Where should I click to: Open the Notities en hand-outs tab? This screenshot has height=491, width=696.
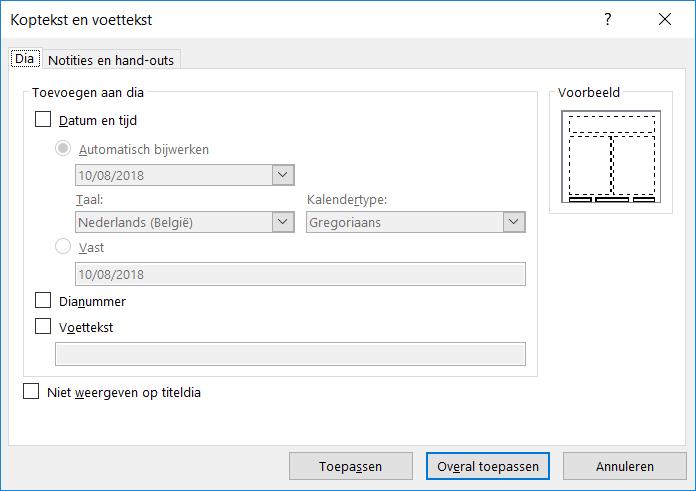tap(110, 60)
